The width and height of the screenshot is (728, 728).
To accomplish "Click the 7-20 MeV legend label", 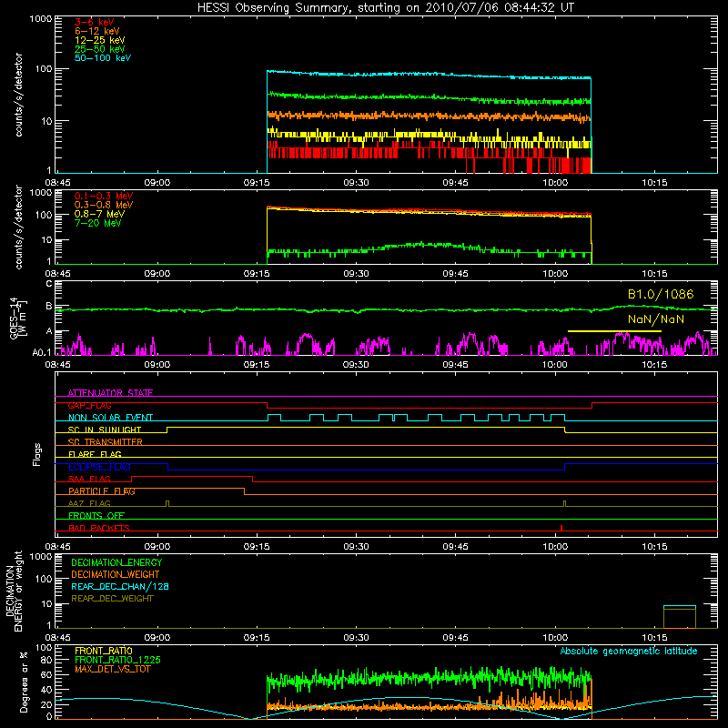I will click(x=97, y=223).
